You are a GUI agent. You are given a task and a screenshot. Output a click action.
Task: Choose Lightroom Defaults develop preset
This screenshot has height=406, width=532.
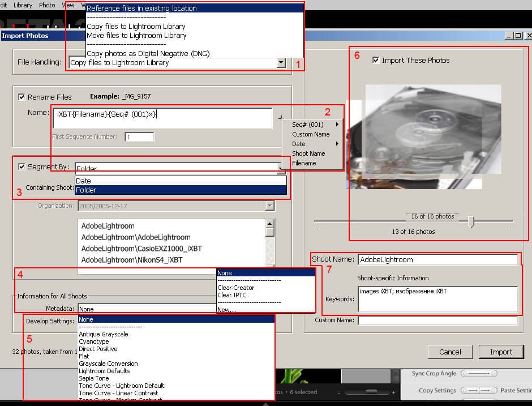coord(105,371)
